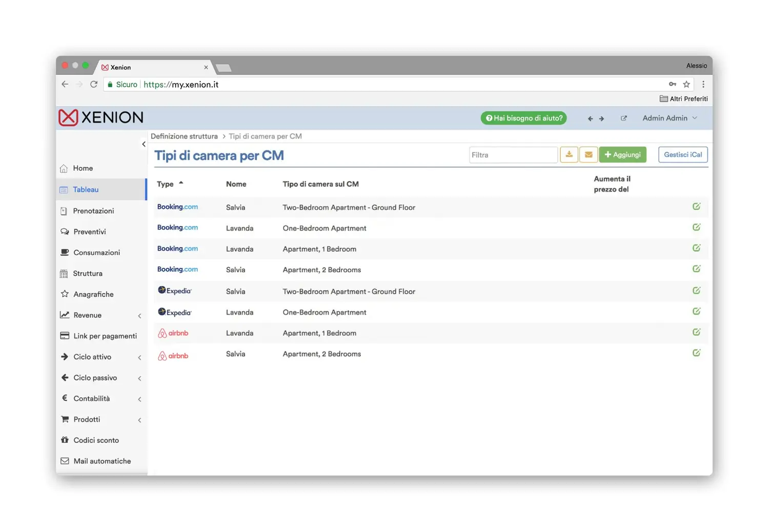Open Prenotazioni in the sidebar

(93, 211)
